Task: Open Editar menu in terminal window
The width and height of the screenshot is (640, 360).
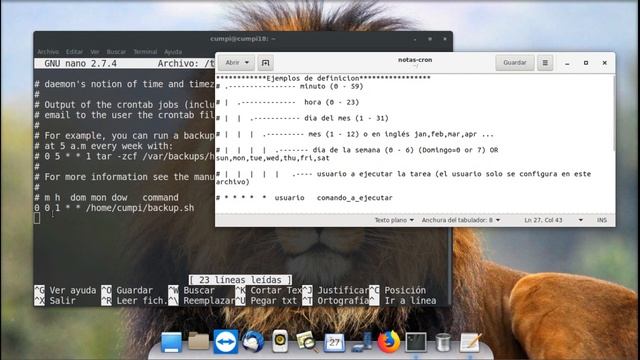Action: (74, 52)
